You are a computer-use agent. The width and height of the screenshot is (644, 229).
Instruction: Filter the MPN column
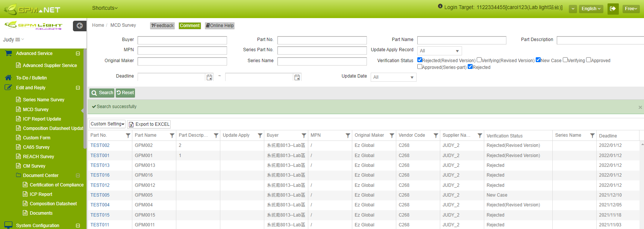[x=348, y=135]
